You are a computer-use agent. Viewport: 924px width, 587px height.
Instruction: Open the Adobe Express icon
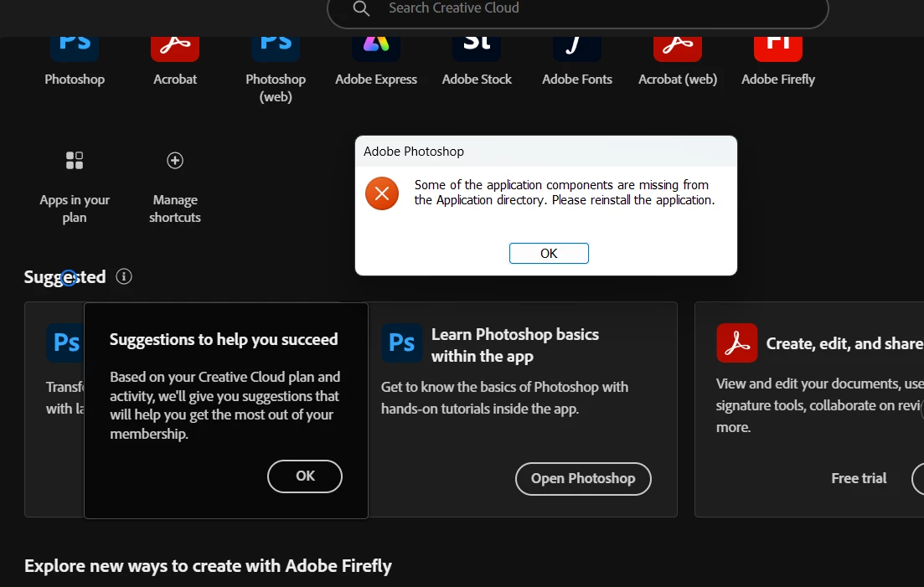click(376, 49)
